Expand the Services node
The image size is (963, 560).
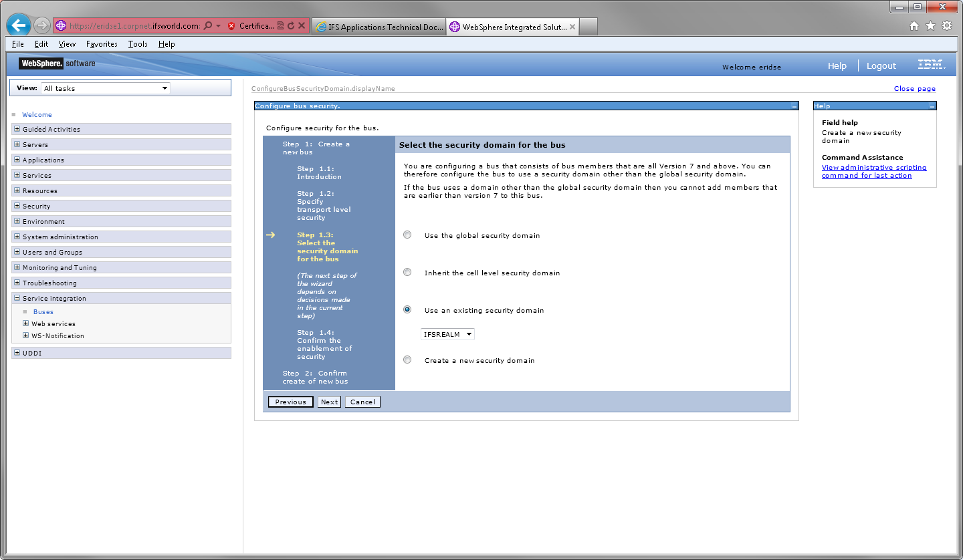coord(17,175)
